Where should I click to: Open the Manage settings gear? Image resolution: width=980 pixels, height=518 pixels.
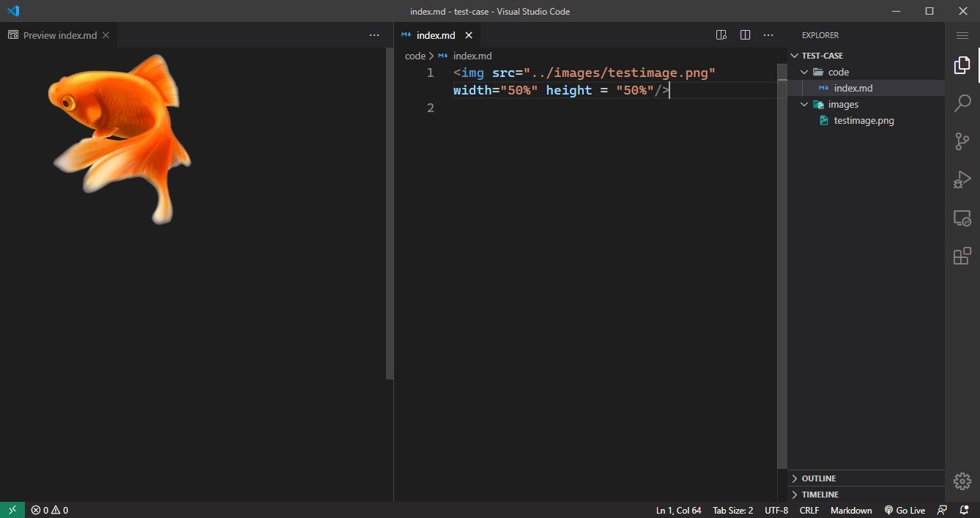pyautogui.click(x=962, y=481)
